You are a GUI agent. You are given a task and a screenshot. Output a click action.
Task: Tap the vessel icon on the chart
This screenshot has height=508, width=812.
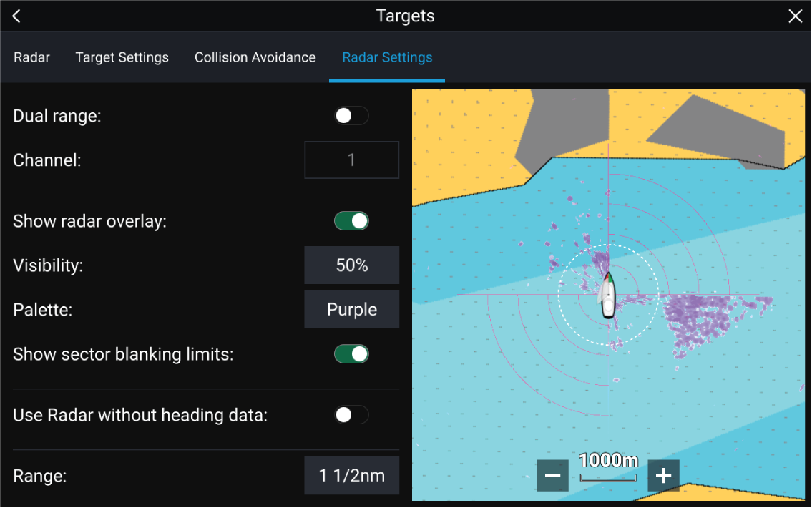tap(607, 295)
